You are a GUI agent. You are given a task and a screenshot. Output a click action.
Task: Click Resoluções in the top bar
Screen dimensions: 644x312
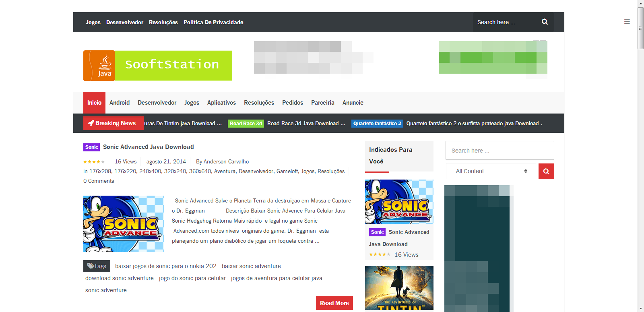pyautogui.click(x=163, y=22)
